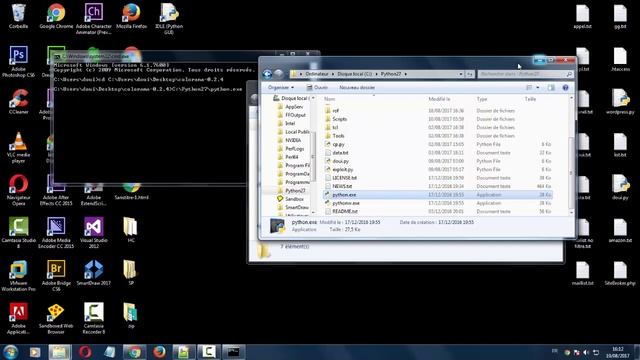Launch the VMware Workstation Pro shortcut
The image size is (640, 360).
click(18, 276)
